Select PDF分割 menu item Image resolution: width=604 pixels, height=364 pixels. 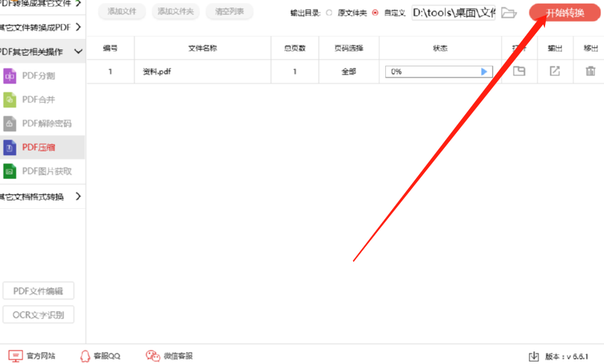(x=43, y=76)
